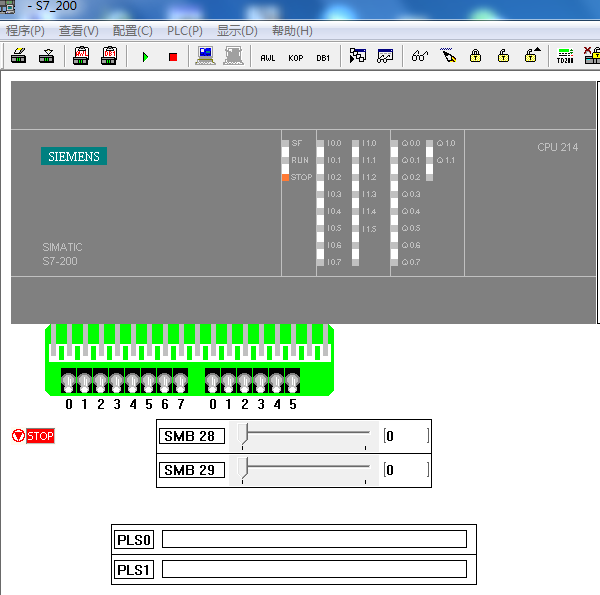This screenshot has height=595, width=600.
Task: Toggle input switch 0 of the first group
Action: click(x=68, y=381)
